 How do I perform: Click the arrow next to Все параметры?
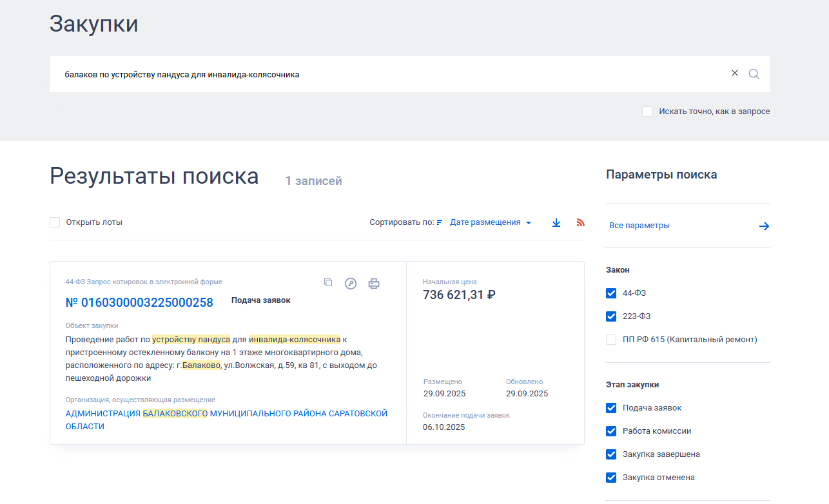[764, 226]
